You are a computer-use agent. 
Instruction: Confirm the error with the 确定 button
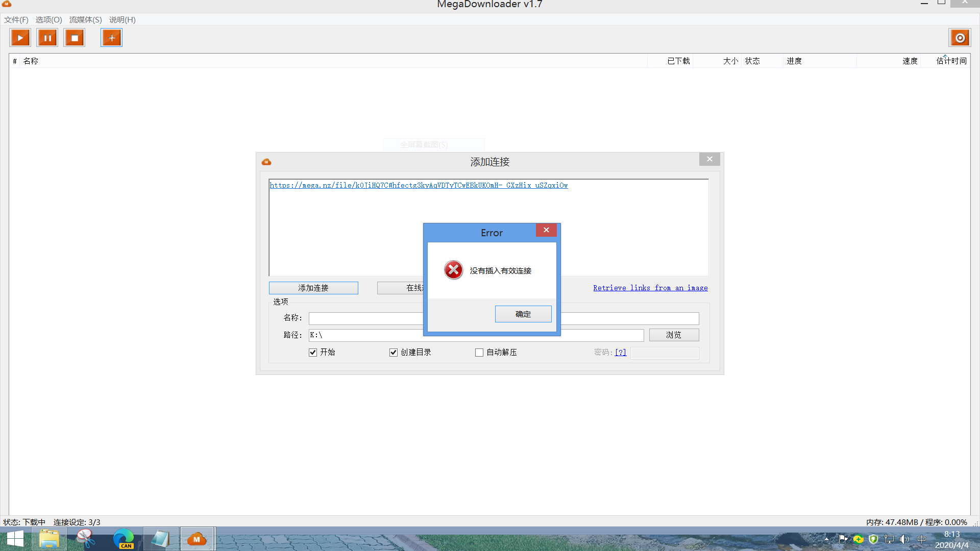click(523, 314)
